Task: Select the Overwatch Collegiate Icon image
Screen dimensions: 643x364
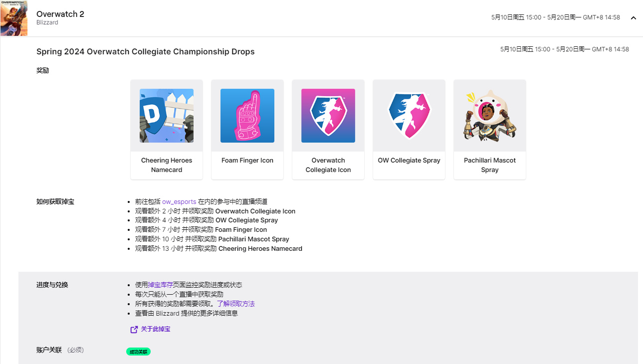Action: (328, 116)
